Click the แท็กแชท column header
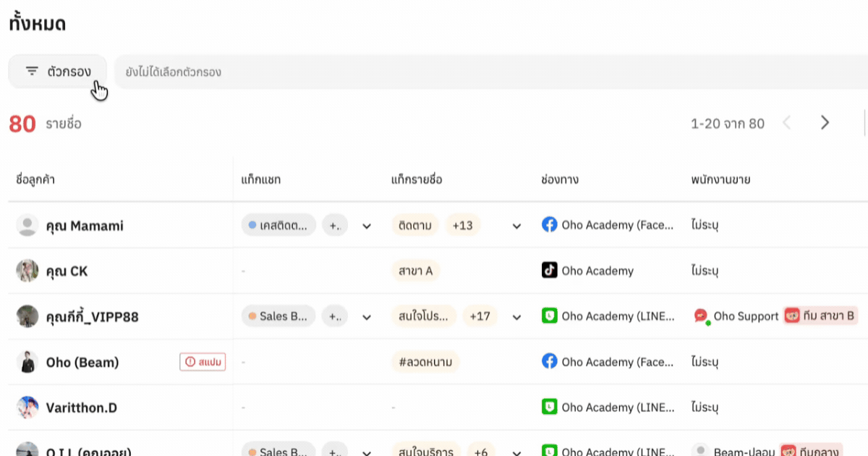This screenshot has width=868, height=456. point(261,180)
